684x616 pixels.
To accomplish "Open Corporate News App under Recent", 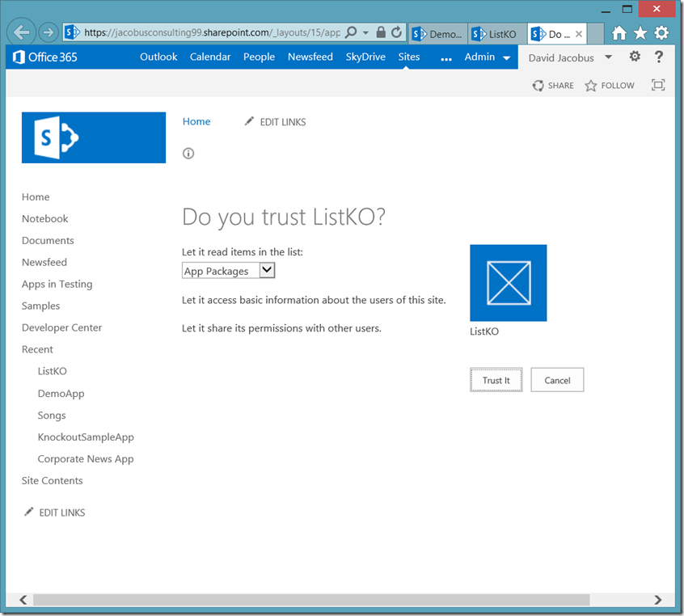I will tap(86, 459).
